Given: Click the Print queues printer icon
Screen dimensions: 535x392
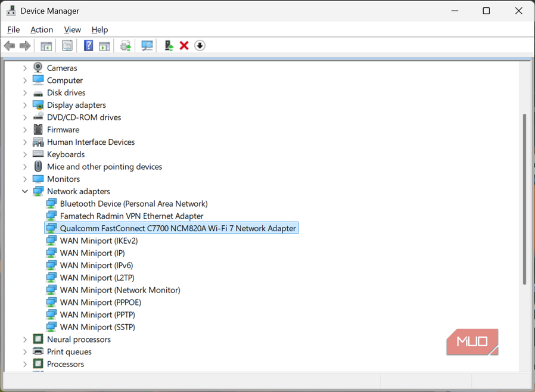Looking at the screenshot, I should (x=38, y=351).
